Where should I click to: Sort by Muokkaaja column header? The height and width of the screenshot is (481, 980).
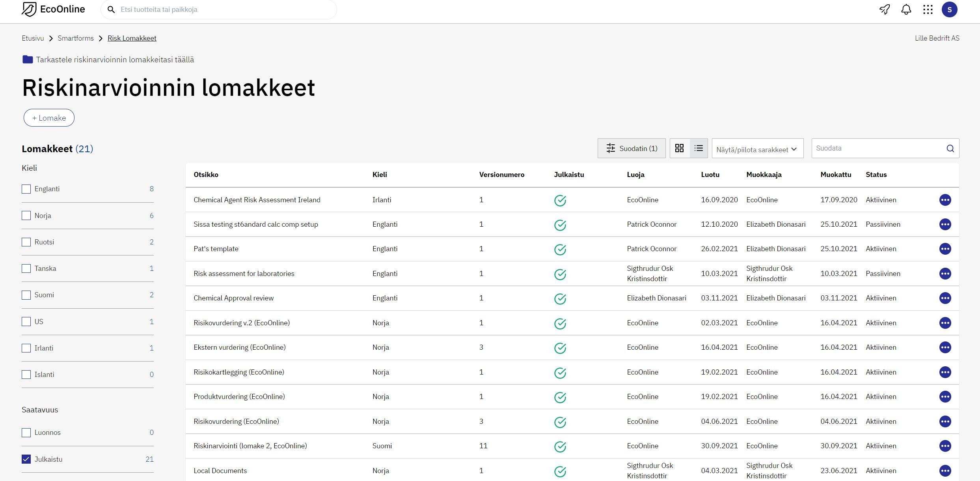pyautogui.click(x=764, y=175)
